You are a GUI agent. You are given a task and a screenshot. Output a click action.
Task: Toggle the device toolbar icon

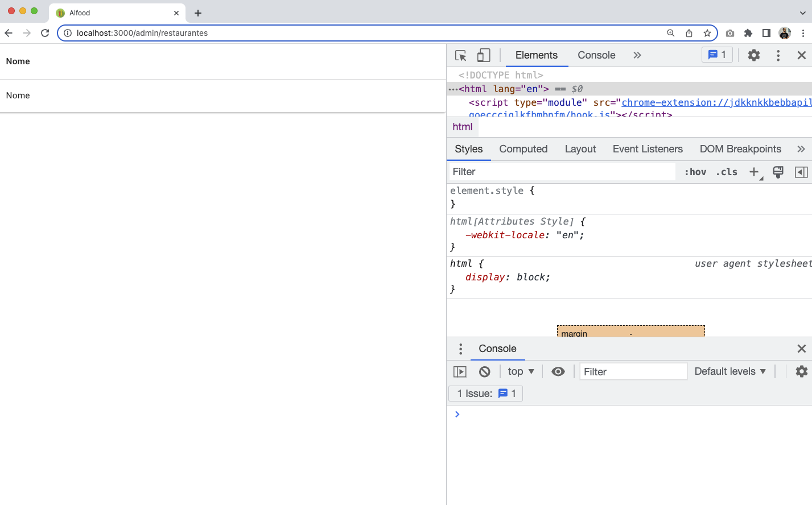coord(484,55)
